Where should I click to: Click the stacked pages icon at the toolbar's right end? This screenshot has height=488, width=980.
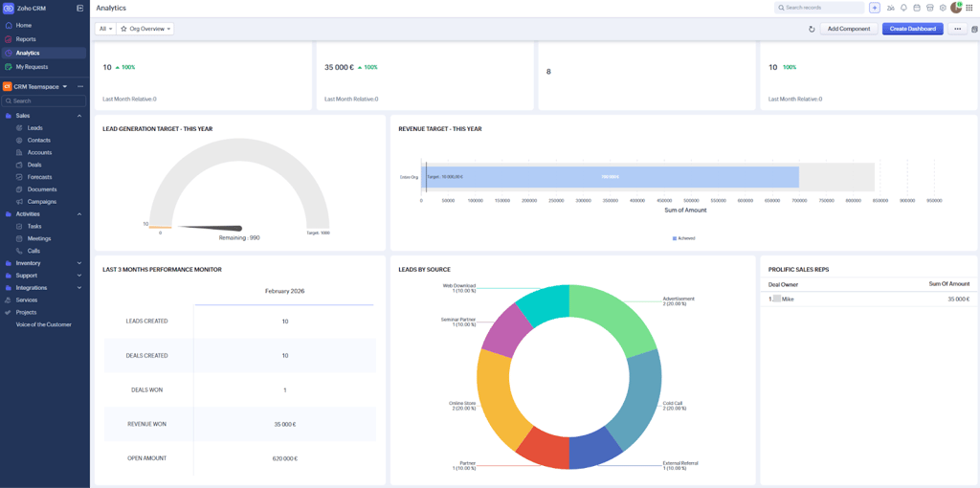[x=975, y=29]
